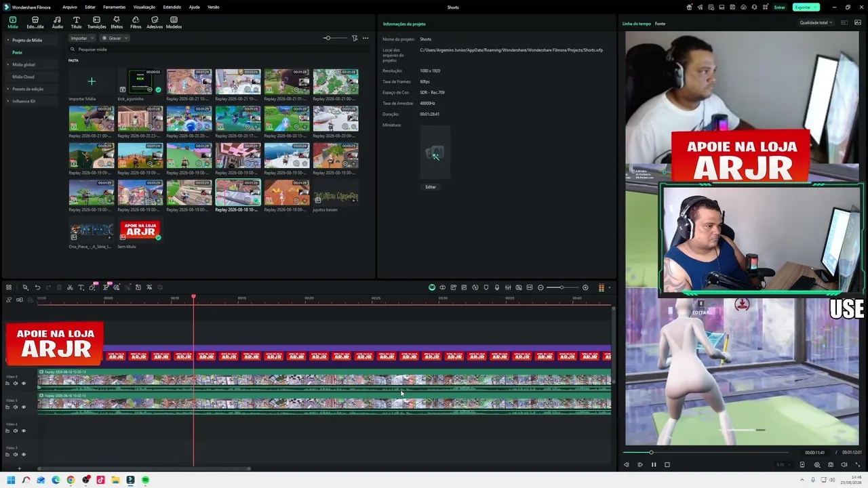Select the Pasta folder
The image size is (868, 488).
[x=17, y=52]
